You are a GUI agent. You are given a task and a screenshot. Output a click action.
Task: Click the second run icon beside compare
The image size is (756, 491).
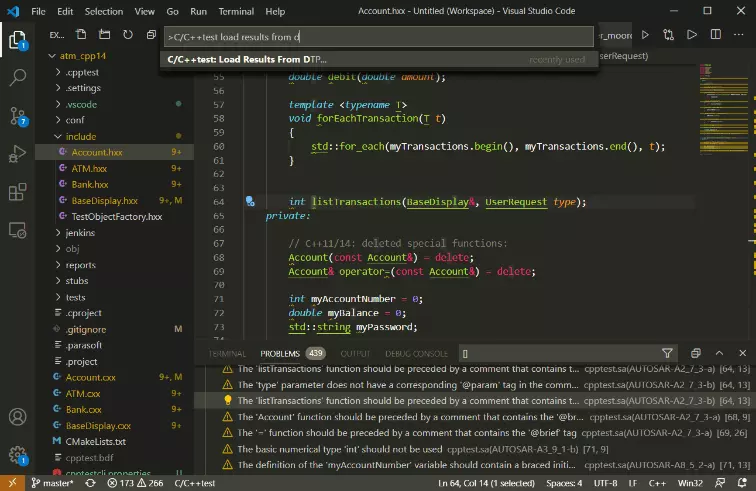tap(692, 35)
